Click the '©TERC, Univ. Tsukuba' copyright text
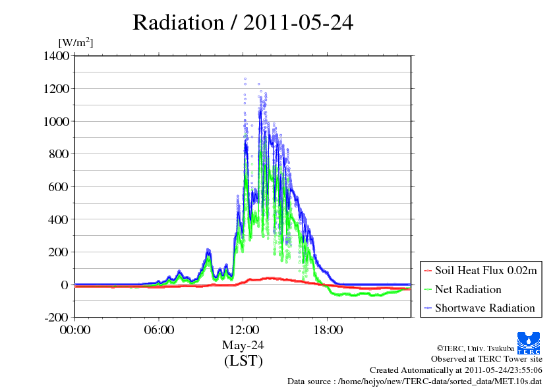This screenshot has width=555, height=392. 475,349
